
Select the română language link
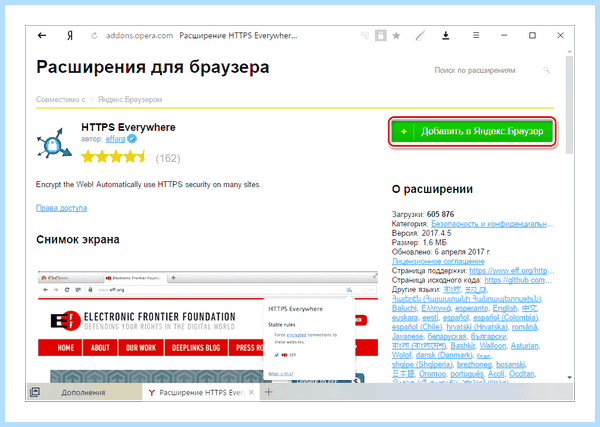tap(524, 327)
